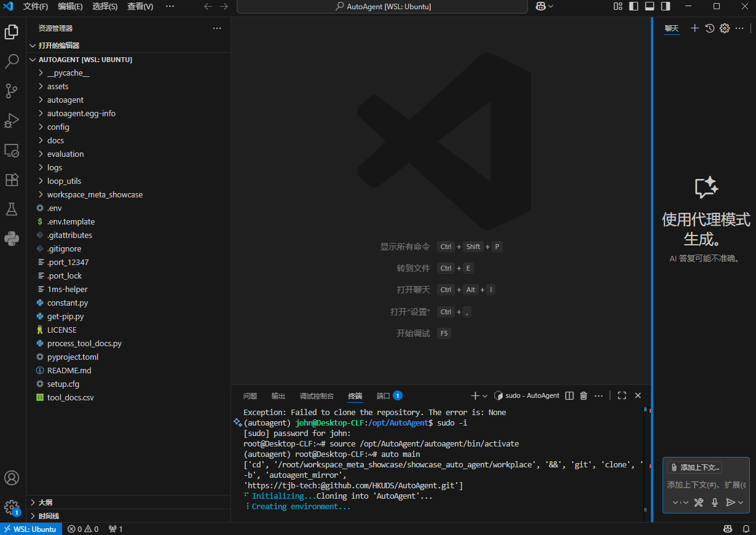Open the Extensions view
Image resolution: width=756 pixels, height=535 pixels.
click(12, 180)
